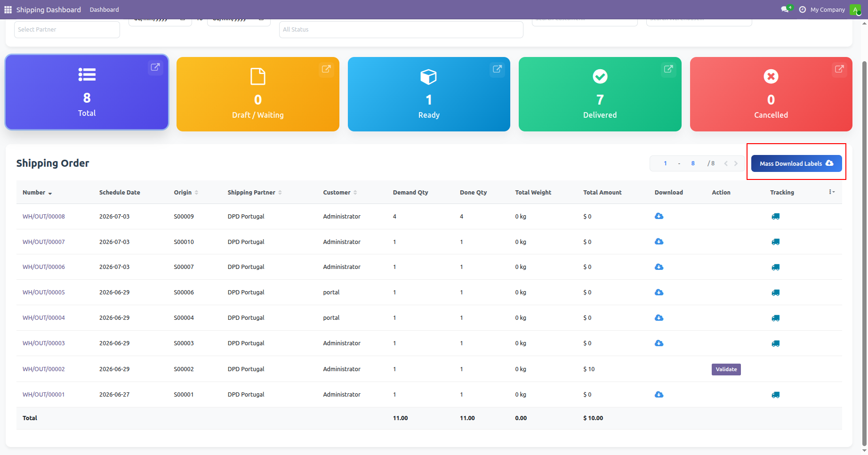Screen dimensions: 868x455
Task: Open the Ready card external link icon
Action: point(497,69)
